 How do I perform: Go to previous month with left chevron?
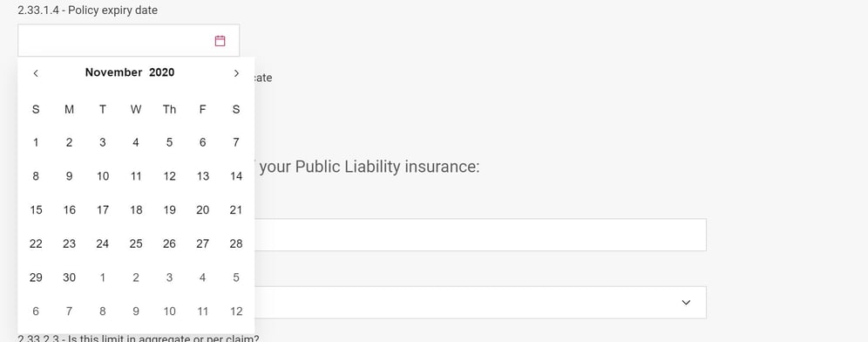(36, 73)
